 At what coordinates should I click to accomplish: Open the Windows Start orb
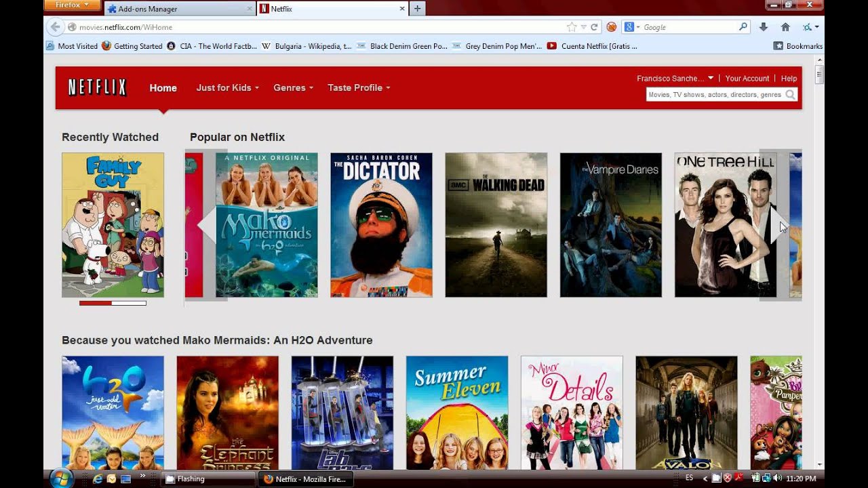(x=62, y=479)
